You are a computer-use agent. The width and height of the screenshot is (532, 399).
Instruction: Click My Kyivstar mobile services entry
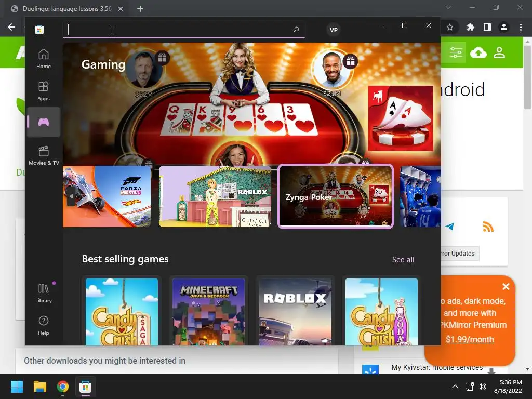(437, 367)
